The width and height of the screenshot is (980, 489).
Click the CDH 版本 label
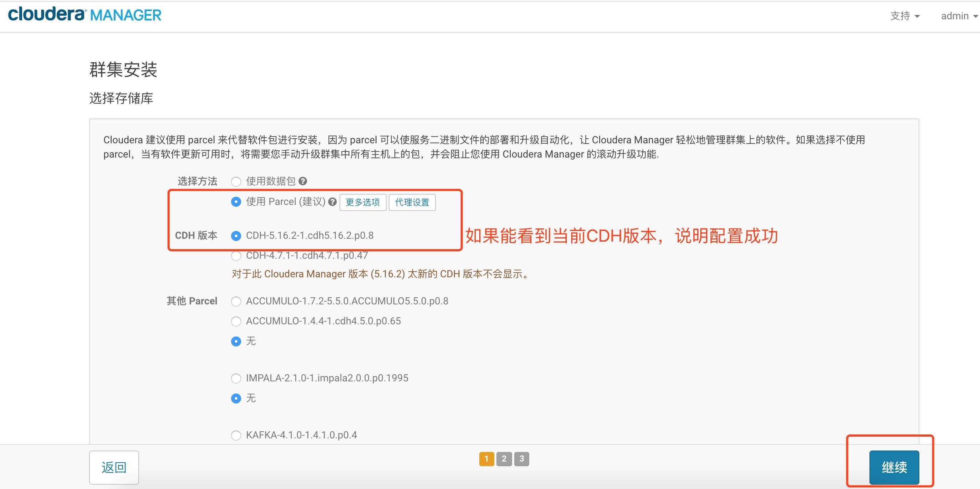(x=196, y=235)
